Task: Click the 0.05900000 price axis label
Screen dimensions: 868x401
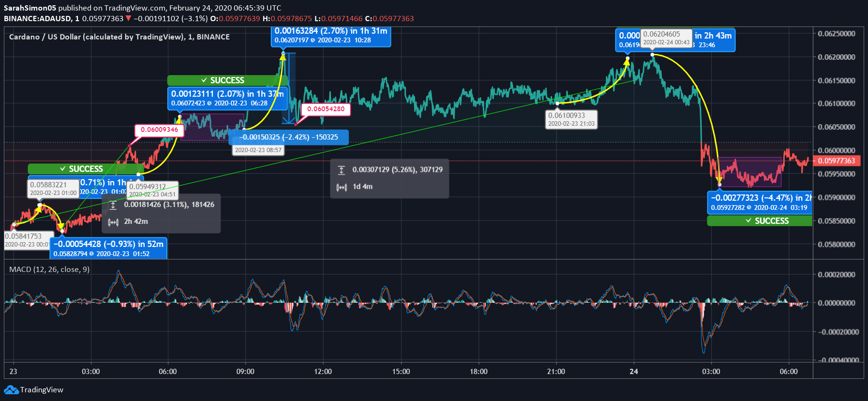Action: [837, 197]
